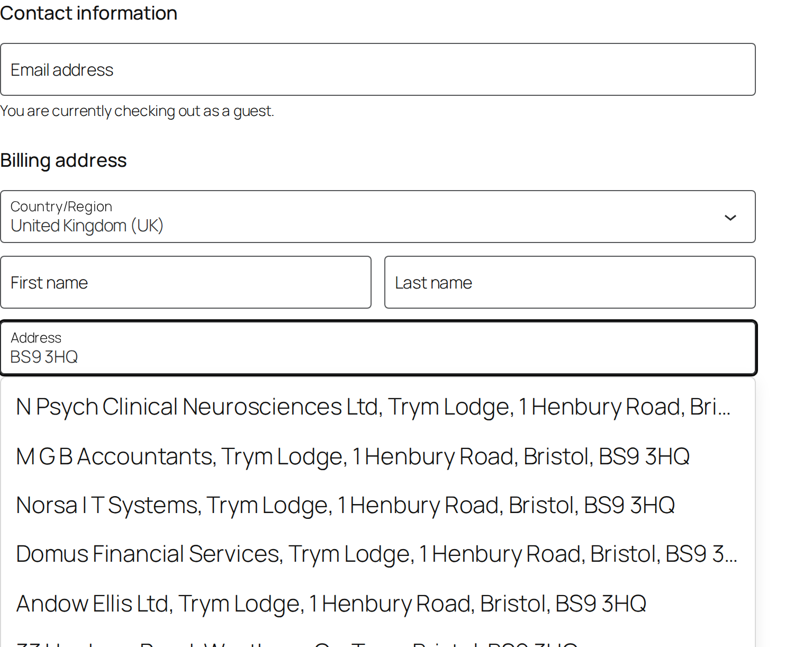Choose Norsa I T Systems address suggestion

378,505
